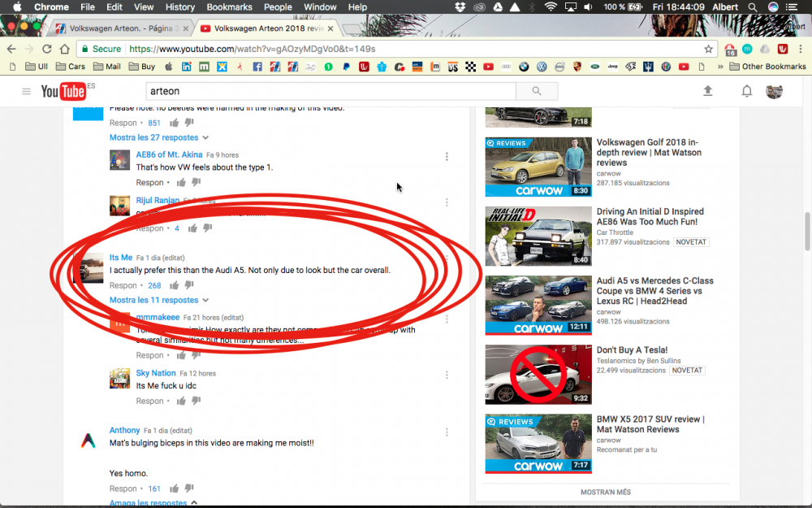Dislike the Its Me comment

(189, 285)
